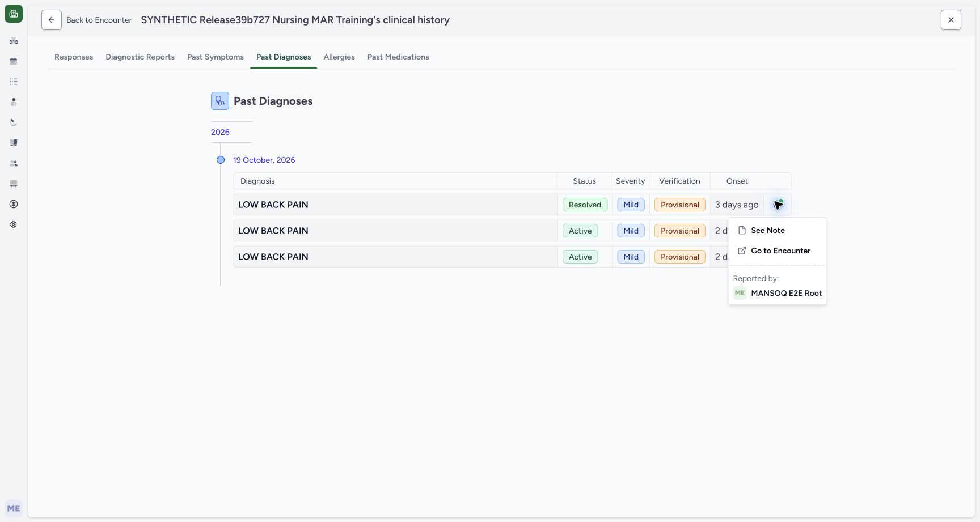Click the ME user avatar in sidebar

click(14, 508)
